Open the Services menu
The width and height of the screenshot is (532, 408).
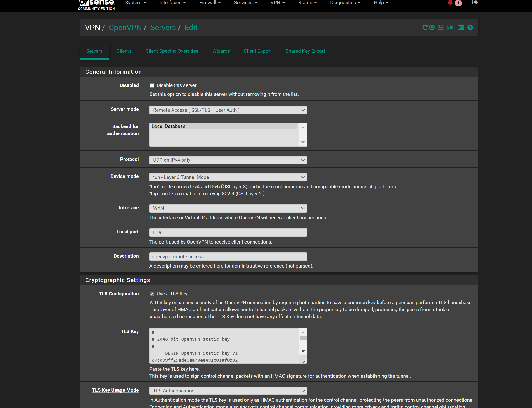point(246,3)
